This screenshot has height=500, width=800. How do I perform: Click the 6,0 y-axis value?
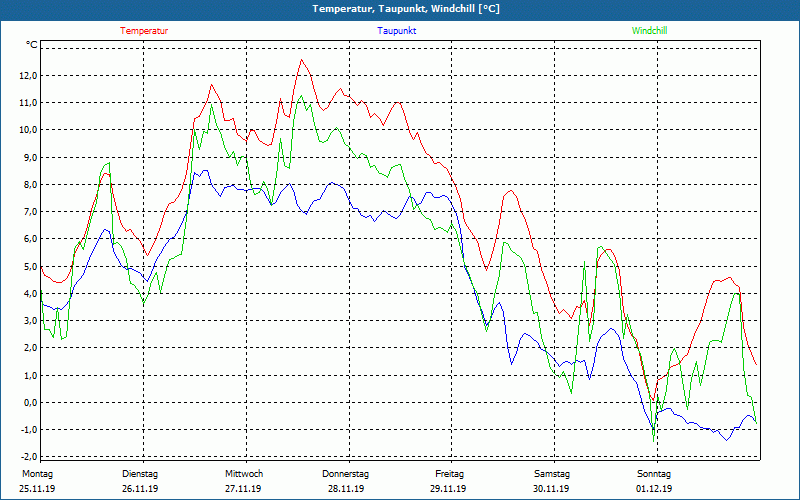point(31,239)
